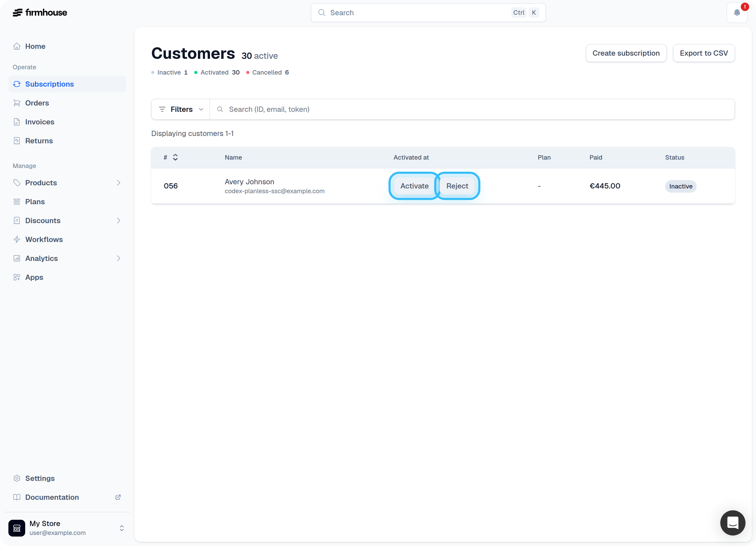Click the €445.00 paid amount

click(605, 186)
